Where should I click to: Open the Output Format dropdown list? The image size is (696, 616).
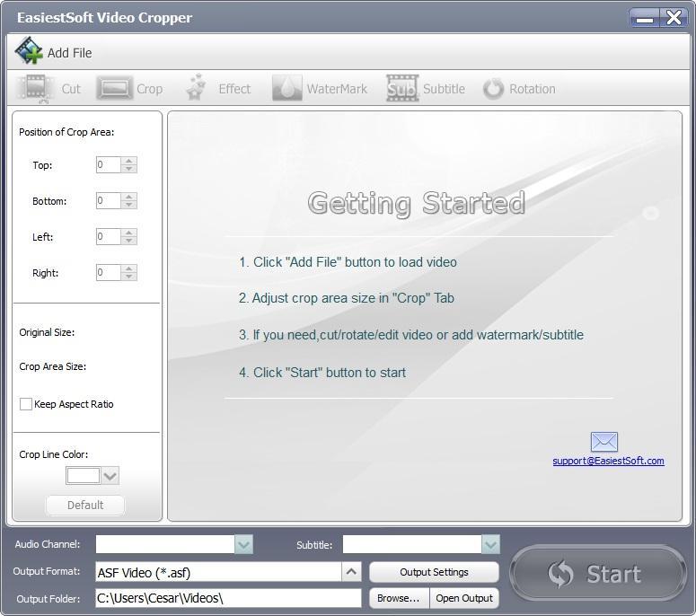(351, 572)
